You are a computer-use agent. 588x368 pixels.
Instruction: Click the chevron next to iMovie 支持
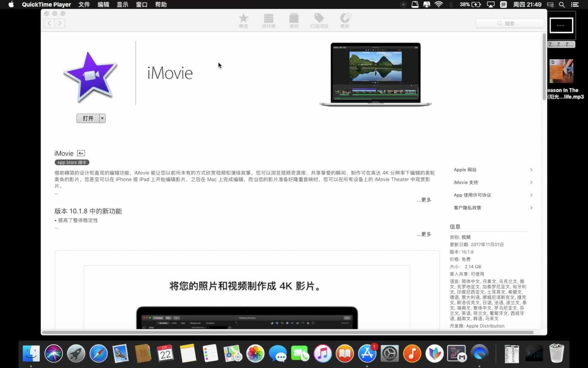(531, 182)
